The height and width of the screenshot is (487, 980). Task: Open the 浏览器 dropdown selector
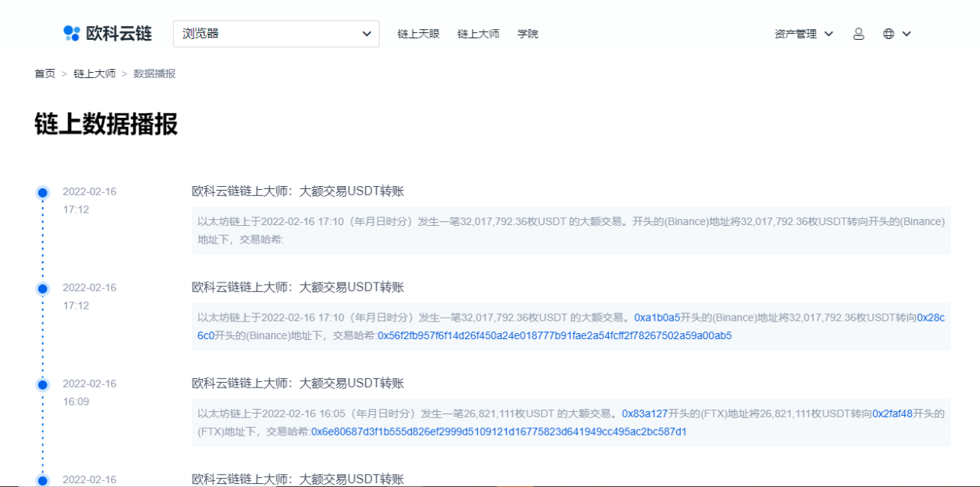coord(276,34)
